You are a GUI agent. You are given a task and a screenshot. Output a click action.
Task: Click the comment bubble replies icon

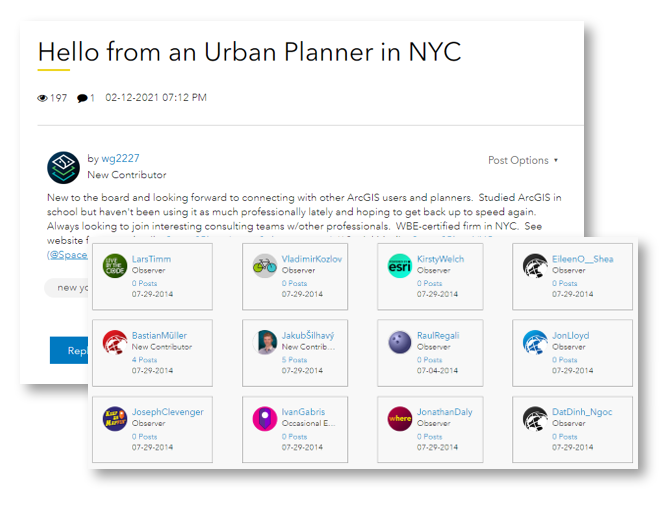(82, 98)
